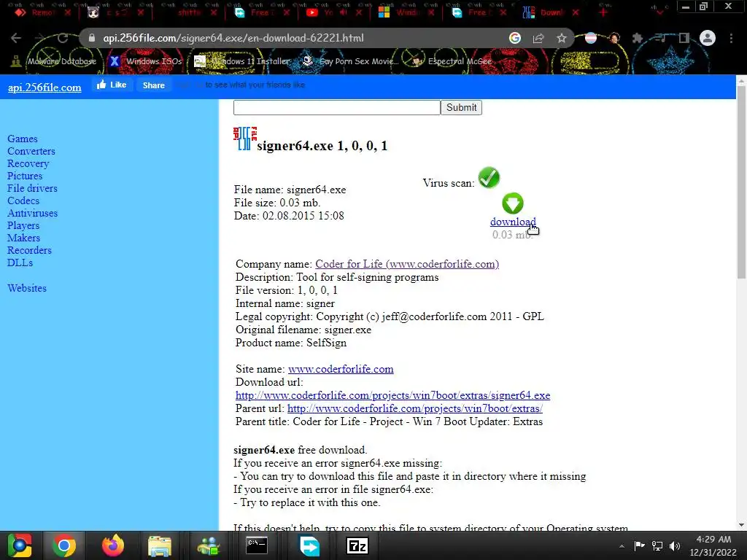747x560 pixels.
Task: Open the Chrome three-dot menu
Action: [x=731, y=38]
